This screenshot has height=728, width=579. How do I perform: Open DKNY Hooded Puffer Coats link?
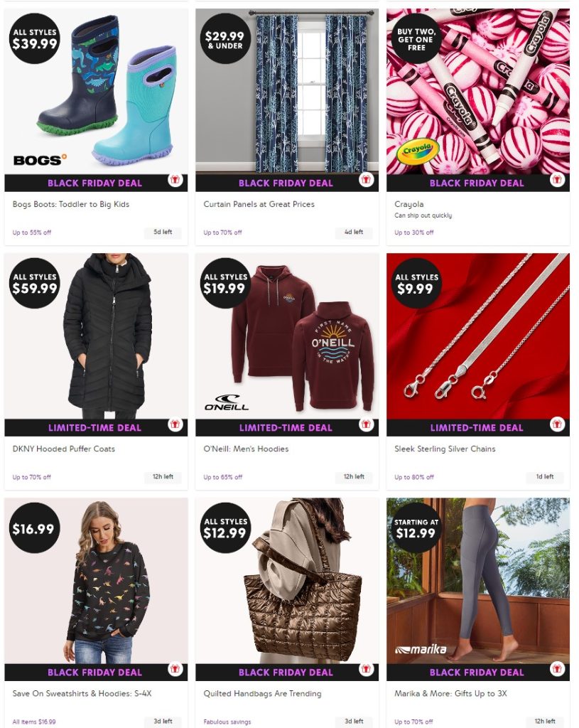click(63, 449)
